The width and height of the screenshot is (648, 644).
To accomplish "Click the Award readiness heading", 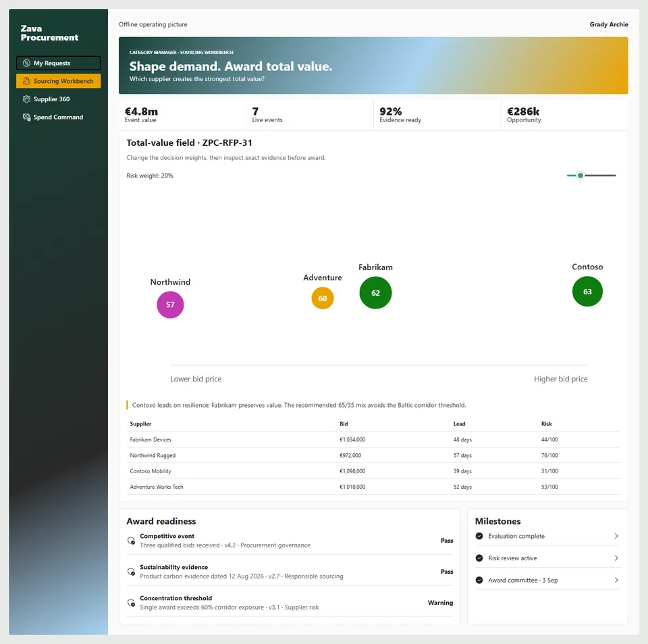I will (x=161, y=521).
